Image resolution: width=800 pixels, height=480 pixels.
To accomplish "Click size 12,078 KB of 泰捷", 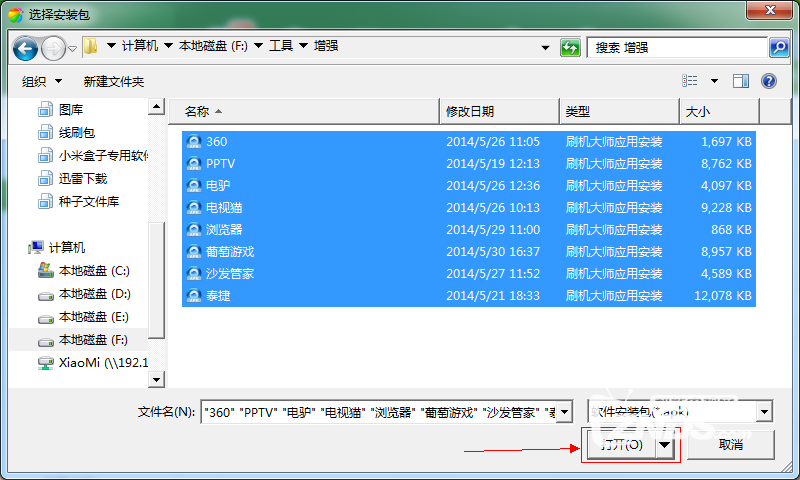I will click(722, 295).
